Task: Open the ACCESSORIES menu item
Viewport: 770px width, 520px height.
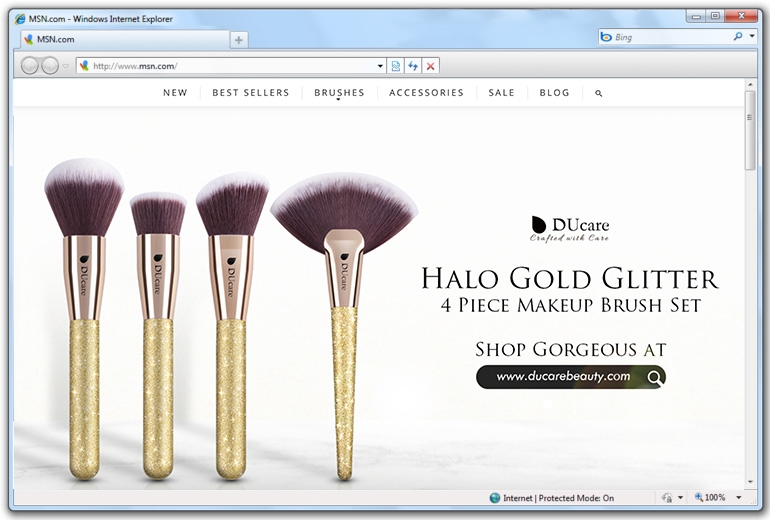Action: [426, 93]
